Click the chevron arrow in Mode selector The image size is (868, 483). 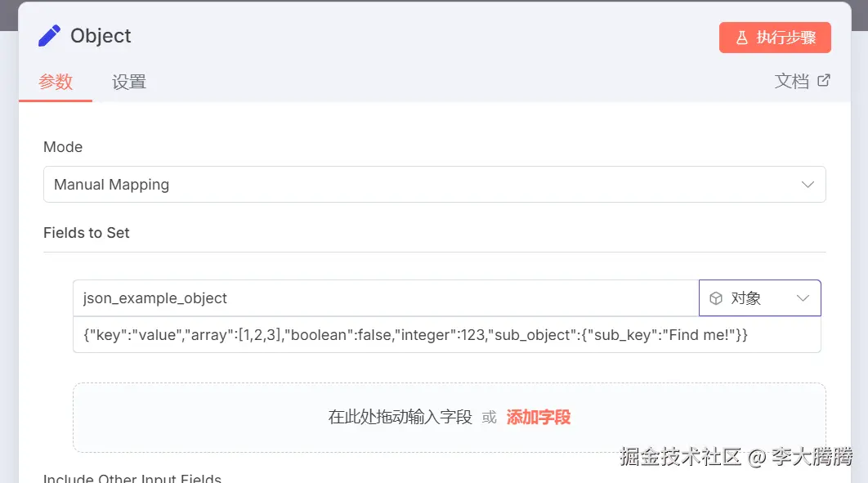tap(808, 185)
